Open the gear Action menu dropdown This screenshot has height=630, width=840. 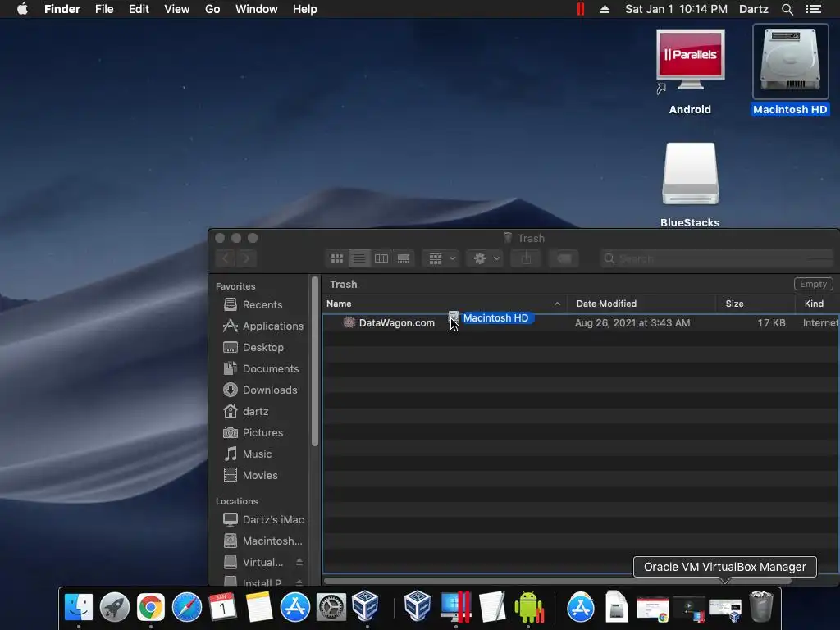pyautogui.click(x=486, y=258)
